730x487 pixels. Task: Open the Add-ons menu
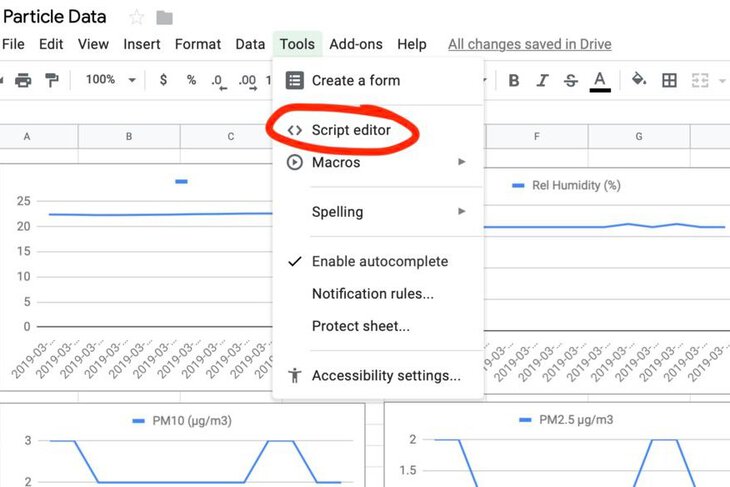(355, 44)
